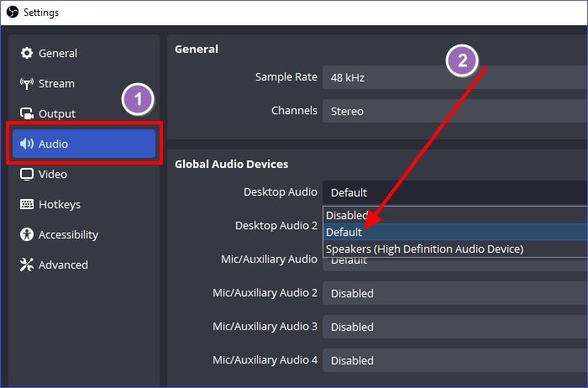Click the Output monitor icon
Image resolution: width=588 pixels, height=388 pixels.
point(26,114)
